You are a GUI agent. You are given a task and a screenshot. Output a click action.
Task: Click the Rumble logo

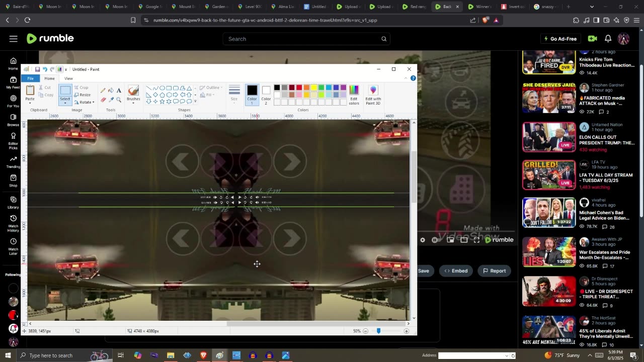50,39
